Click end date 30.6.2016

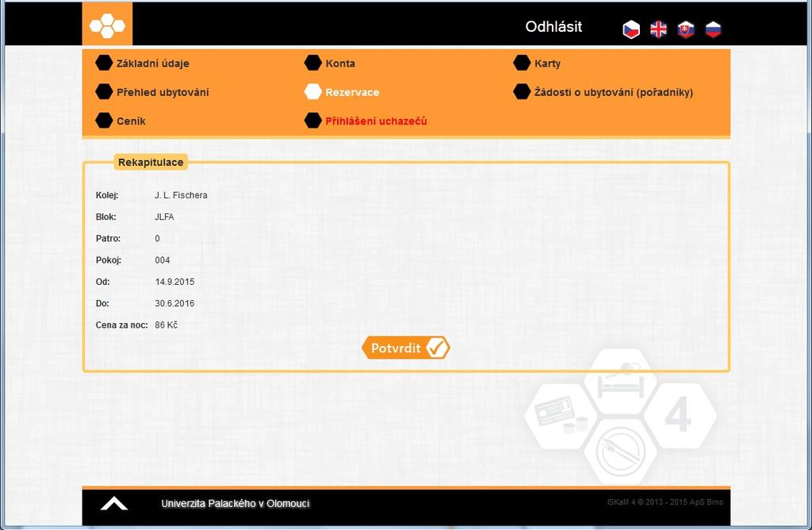pyautogui.click(x=174, y=304)
